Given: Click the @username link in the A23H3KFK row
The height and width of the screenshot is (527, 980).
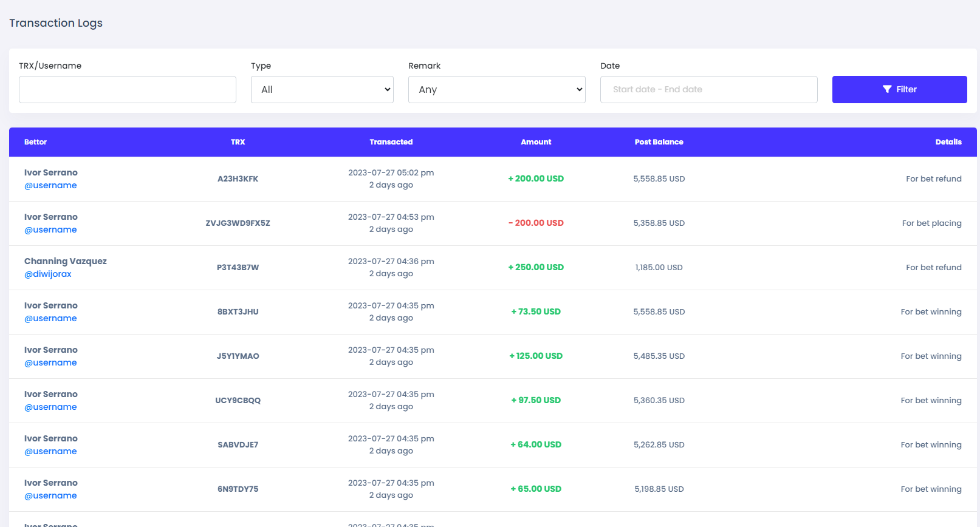Looking at the screenshot, I should [50, 185].
